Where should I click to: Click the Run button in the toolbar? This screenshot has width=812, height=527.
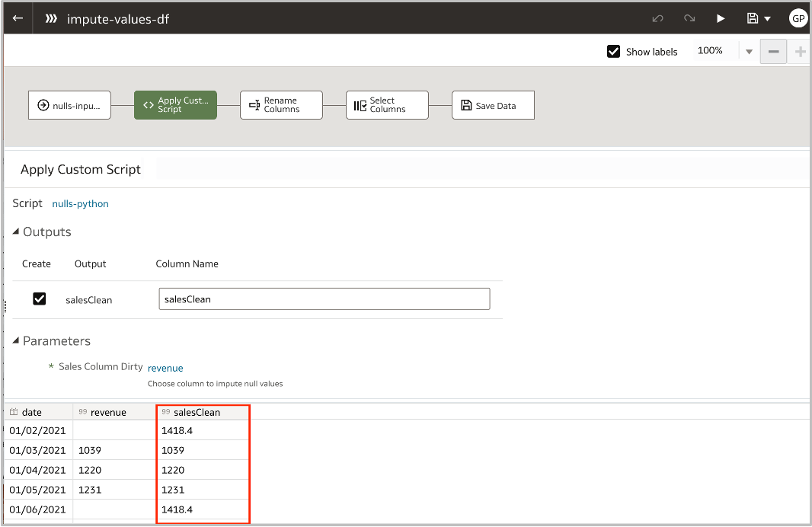pos(720,18)
